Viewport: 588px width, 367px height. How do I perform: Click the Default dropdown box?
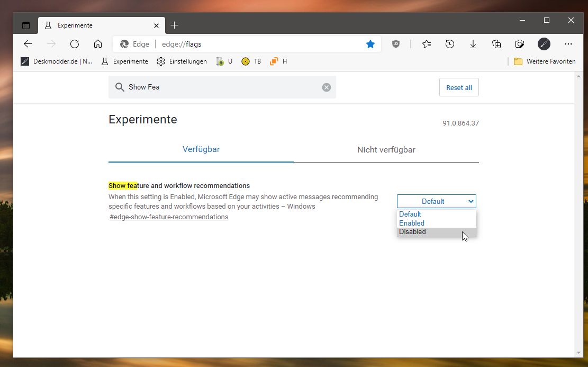(x=437, y=201)
